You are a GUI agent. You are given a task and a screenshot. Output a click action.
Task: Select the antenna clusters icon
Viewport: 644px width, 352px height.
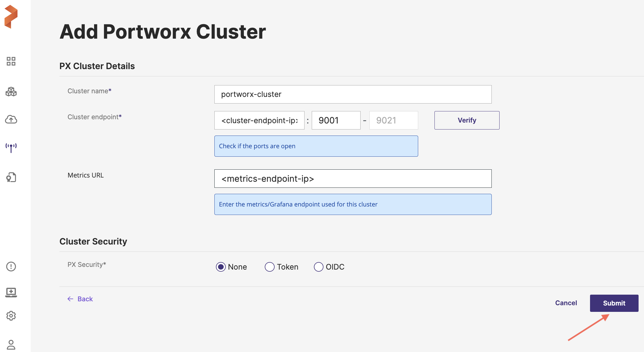point(11,148)
